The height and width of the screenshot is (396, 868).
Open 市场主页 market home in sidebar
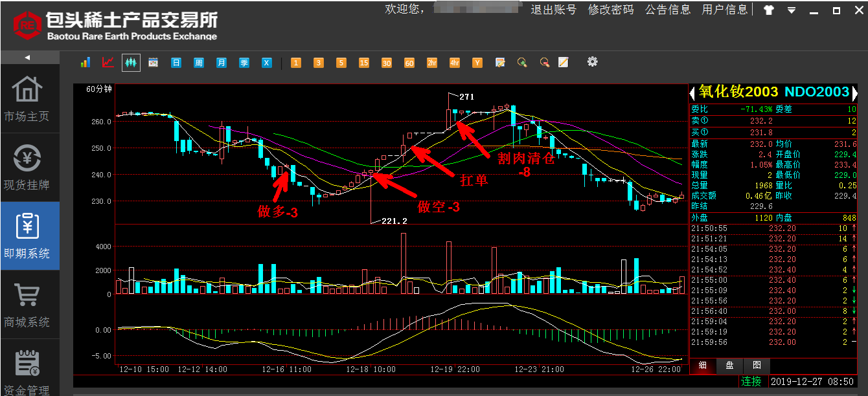tap(27, 99)
